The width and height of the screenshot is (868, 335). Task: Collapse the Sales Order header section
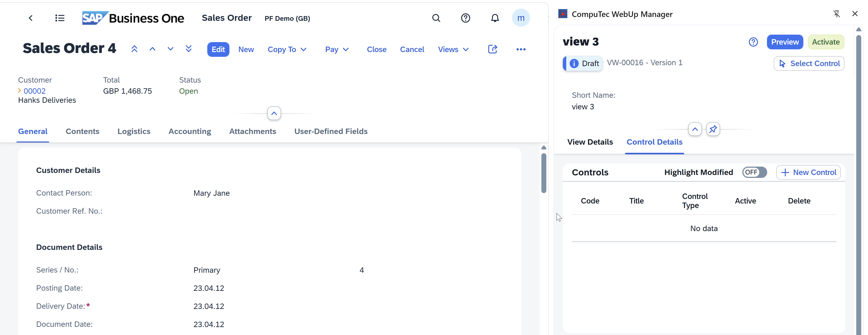[x=274, y=113]
